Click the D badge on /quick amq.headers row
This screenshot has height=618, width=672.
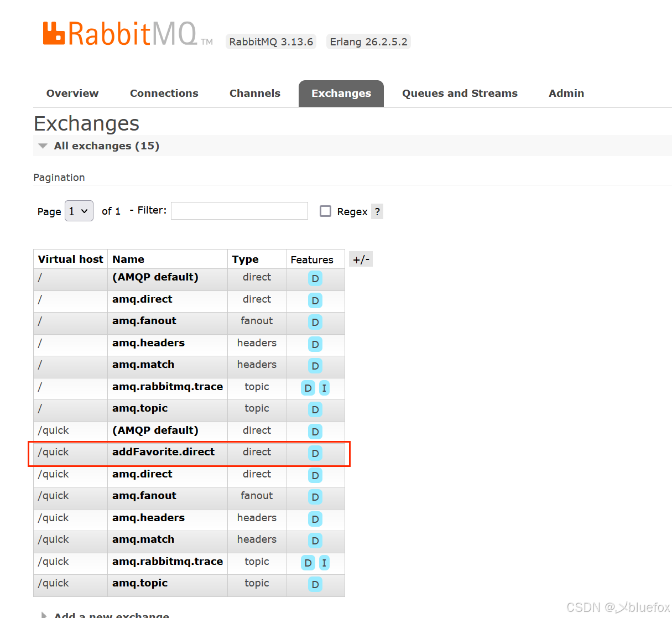pyautogui.click(x=315, y=519)
